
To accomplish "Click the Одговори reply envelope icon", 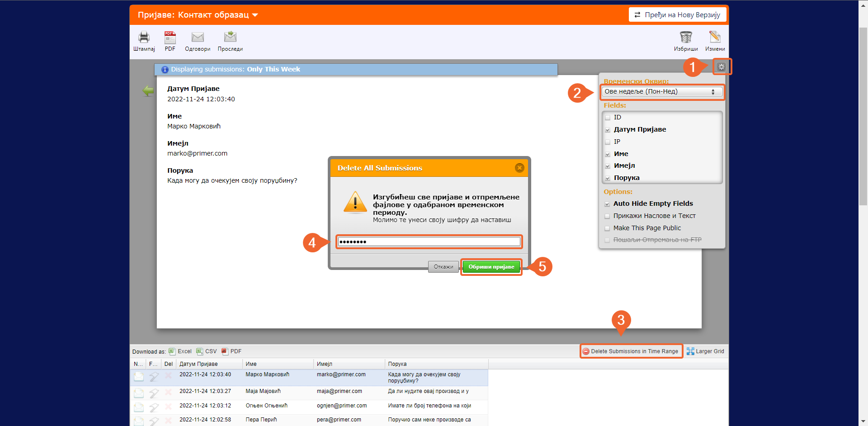I will click(x=198, y=37).
